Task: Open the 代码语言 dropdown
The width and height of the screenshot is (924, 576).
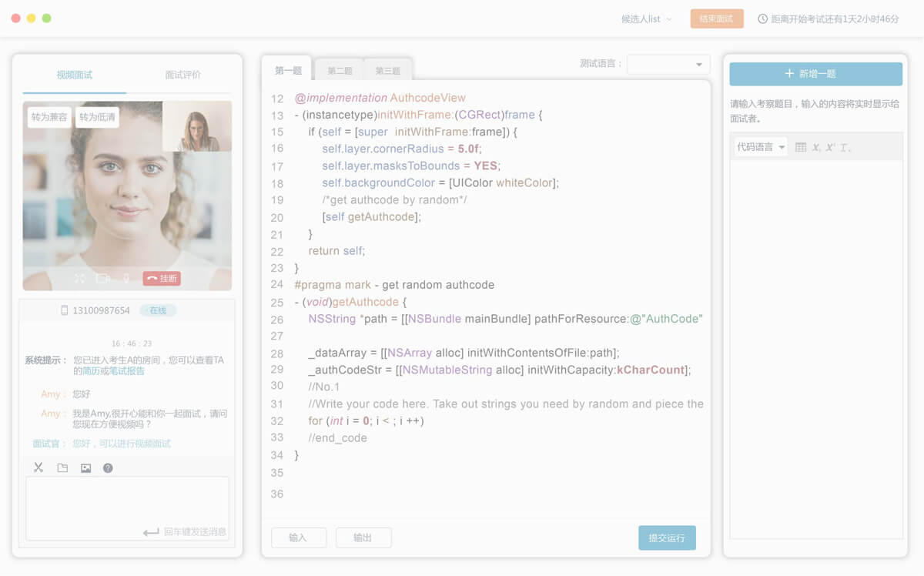Action: [761, 147]
